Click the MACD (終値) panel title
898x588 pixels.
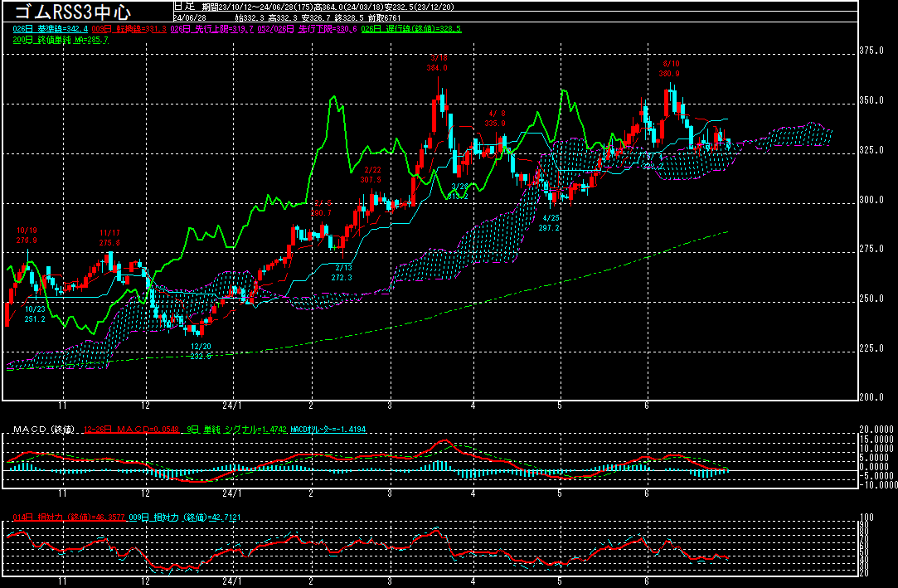(x=43, y=430)
